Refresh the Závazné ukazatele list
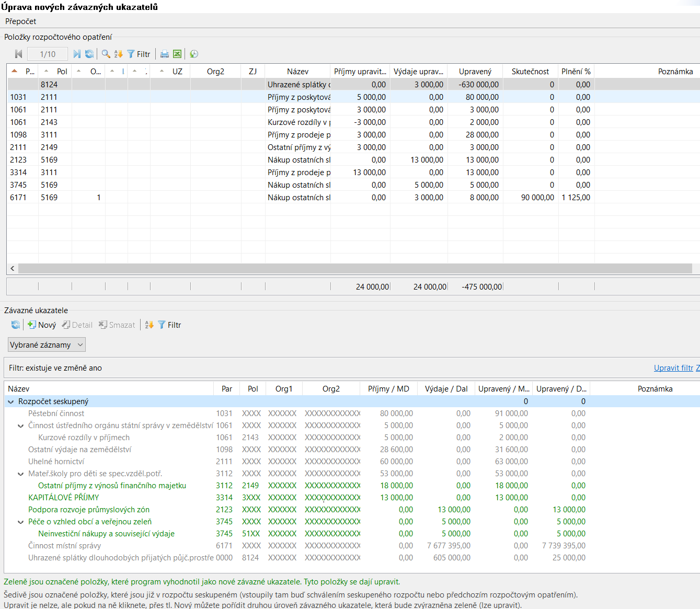 (16, 325)
